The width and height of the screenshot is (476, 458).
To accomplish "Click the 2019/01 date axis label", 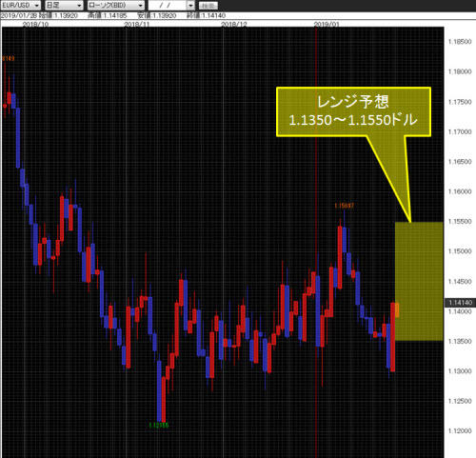I will point(327,24).
